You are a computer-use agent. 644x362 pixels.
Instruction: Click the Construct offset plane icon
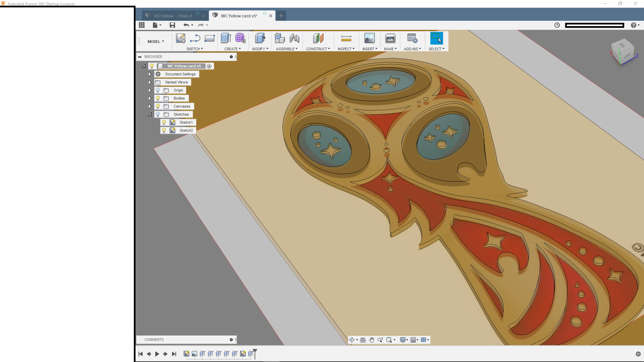[318, 38]
